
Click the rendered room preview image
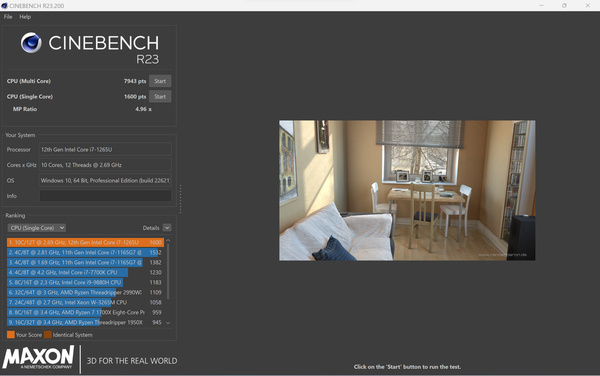407,190
